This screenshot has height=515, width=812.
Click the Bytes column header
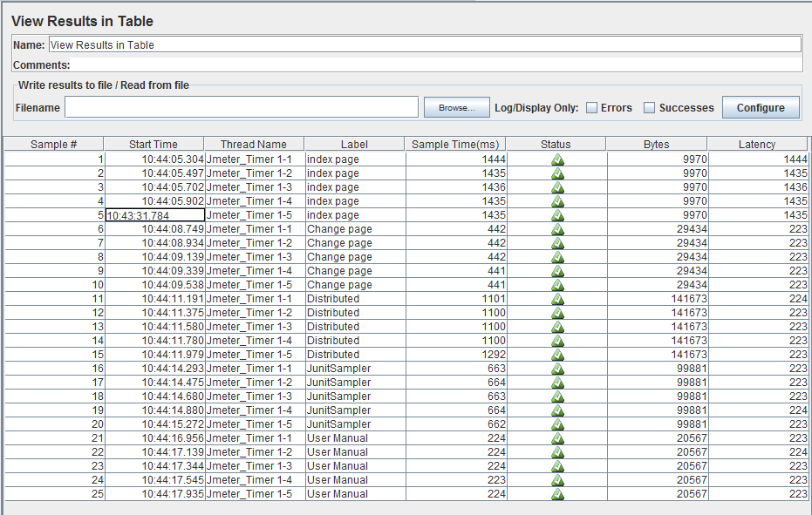tap(656, 145)
